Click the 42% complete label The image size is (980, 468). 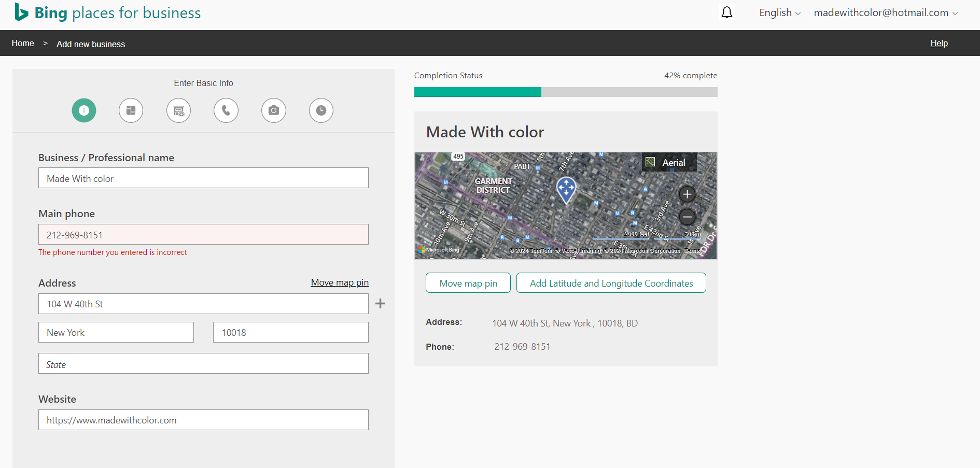click(691, 76)
